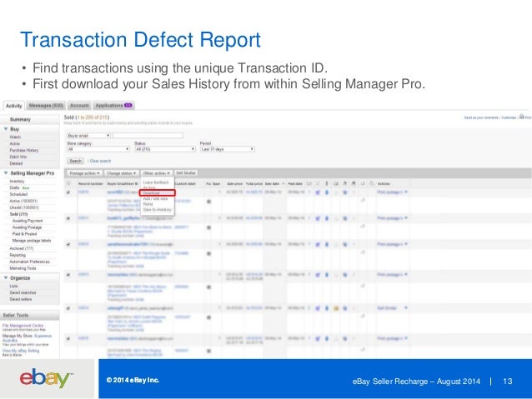Open File Management Centre link
532x399 pixels.
(x=23, y=326)
